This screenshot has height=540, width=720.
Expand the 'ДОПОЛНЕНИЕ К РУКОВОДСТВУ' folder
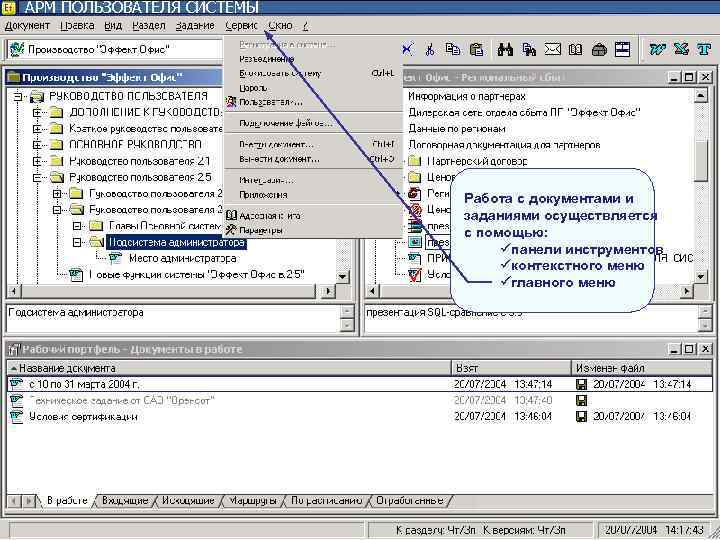tap(37, 112)
